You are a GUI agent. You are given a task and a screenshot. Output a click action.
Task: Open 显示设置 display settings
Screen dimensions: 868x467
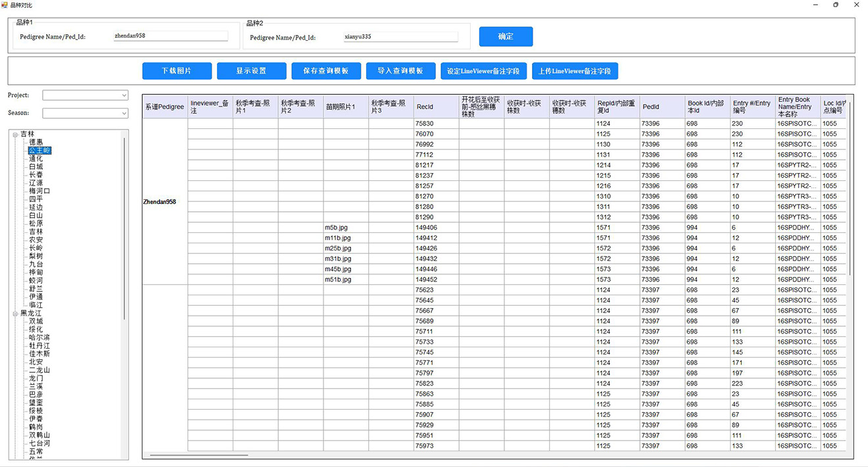click(x=251, y=71)
